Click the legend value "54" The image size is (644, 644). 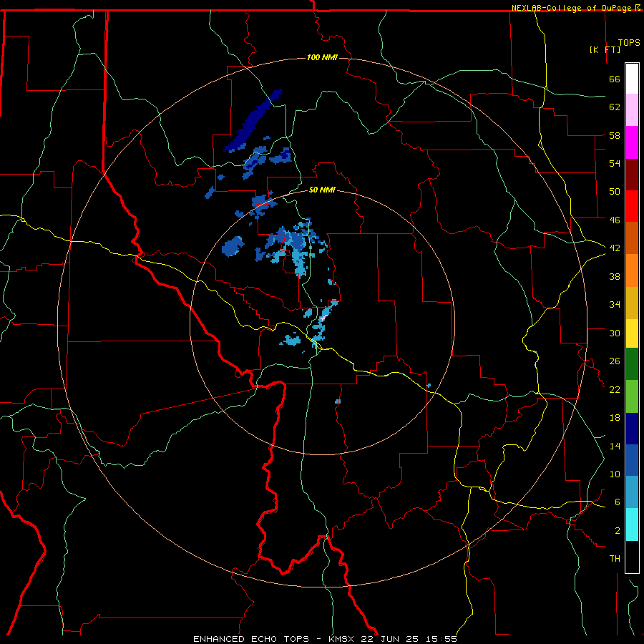point(615,163)
